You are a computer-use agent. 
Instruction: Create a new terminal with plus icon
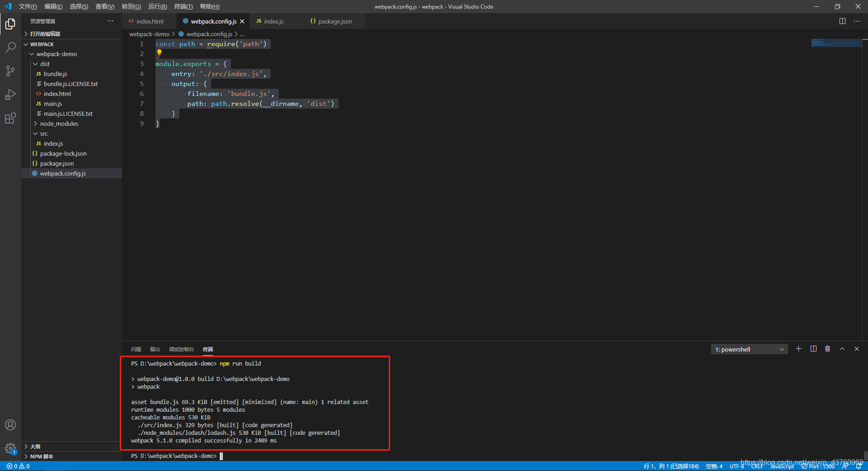(x=799, y=349)
